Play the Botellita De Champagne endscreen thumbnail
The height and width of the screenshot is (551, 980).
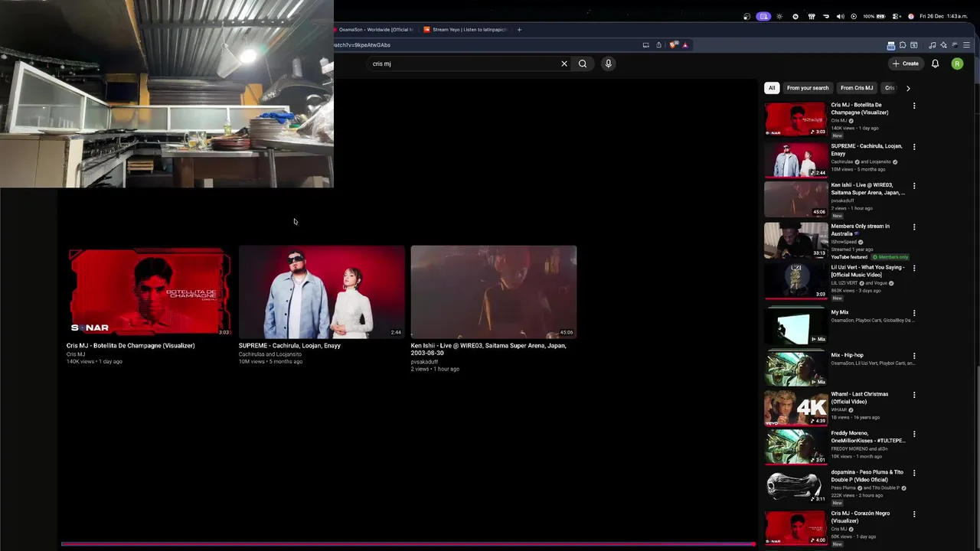click(x=149, y=292)
